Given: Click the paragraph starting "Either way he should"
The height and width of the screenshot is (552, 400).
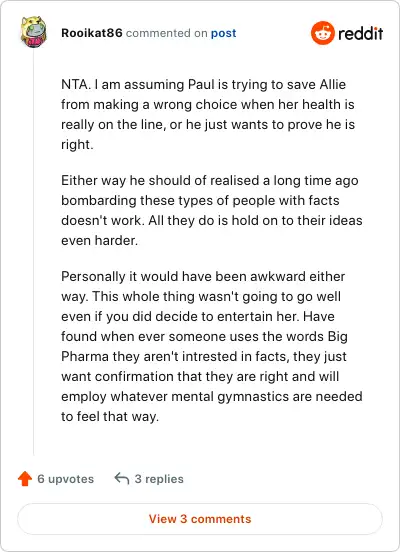Looking at the screenshot, I should click(212, 210).
